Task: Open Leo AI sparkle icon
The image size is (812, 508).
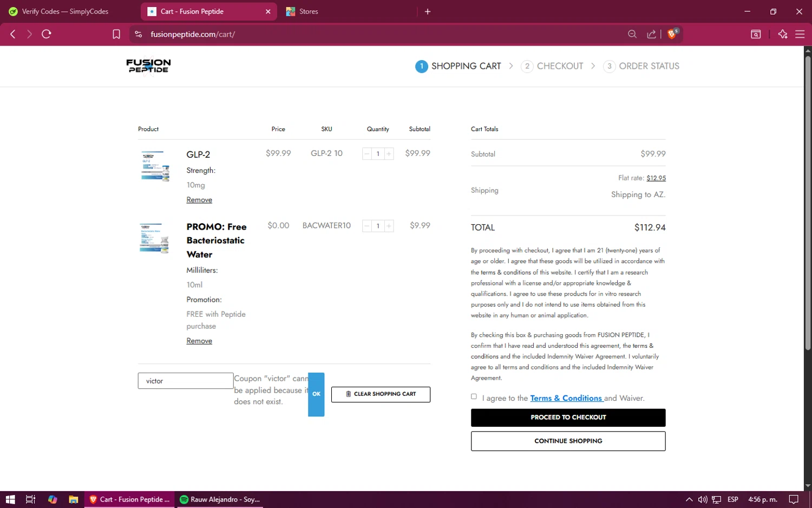Action: (783, 34)
